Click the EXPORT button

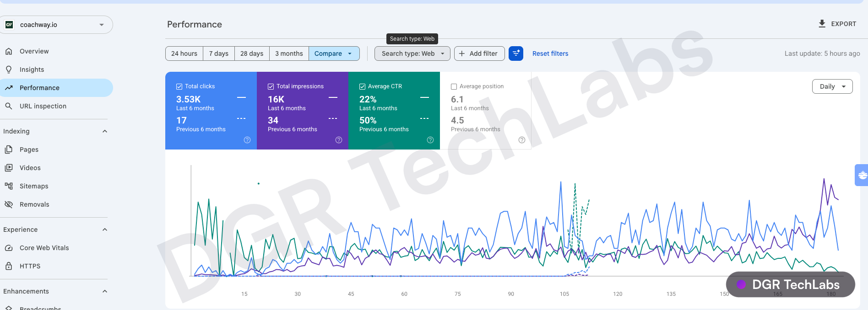pyautogui.click(x=837, y=24)
